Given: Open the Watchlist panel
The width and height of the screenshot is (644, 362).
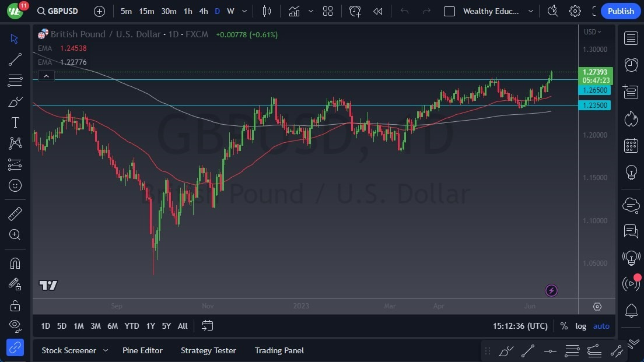Looking at the screenshot, I should pyautogui.click(x=631, y=38).
